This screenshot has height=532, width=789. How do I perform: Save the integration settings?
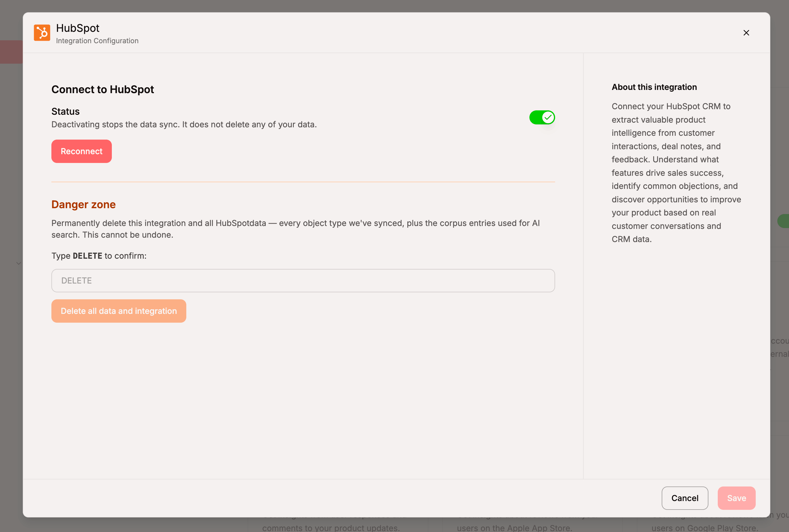(x=736, y=498)
